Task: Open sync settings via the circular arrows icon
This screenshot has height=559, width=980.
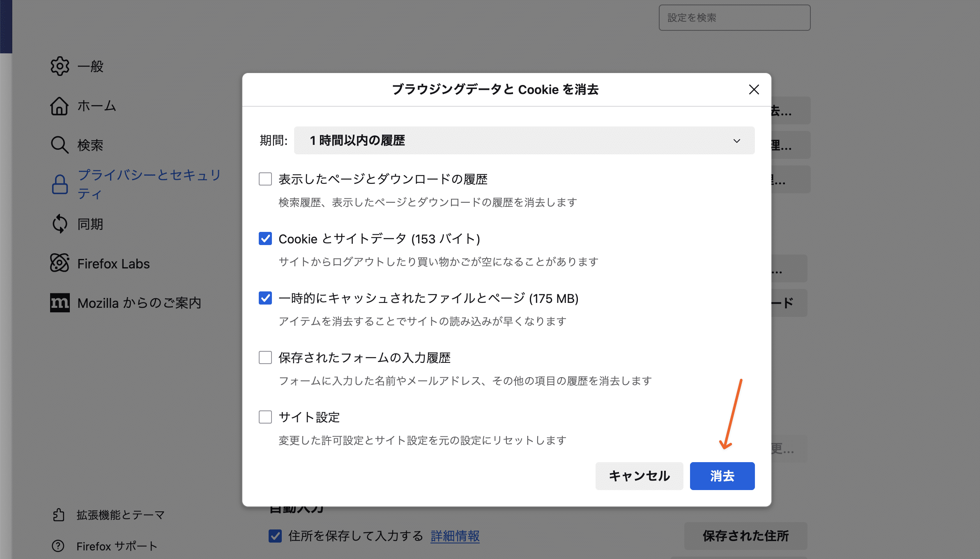Action: click(60, 224)
